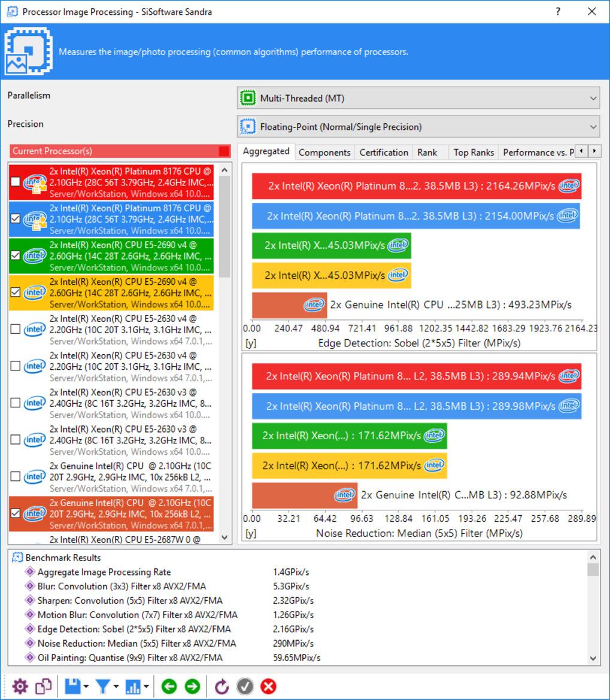Click Intel logo on red Platinum 8176 entry
Viewport: 610px width, 700px height.
tap(35, 182)
